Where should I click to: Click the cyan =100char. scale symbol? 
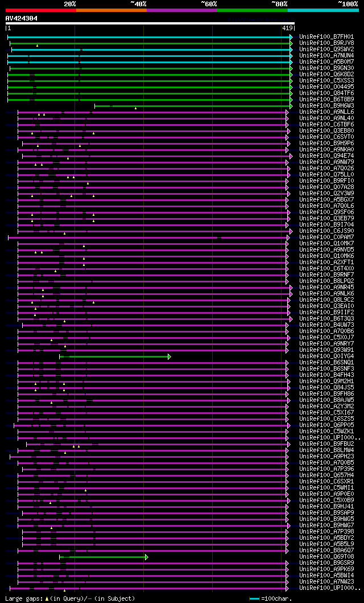coord(255,599)
